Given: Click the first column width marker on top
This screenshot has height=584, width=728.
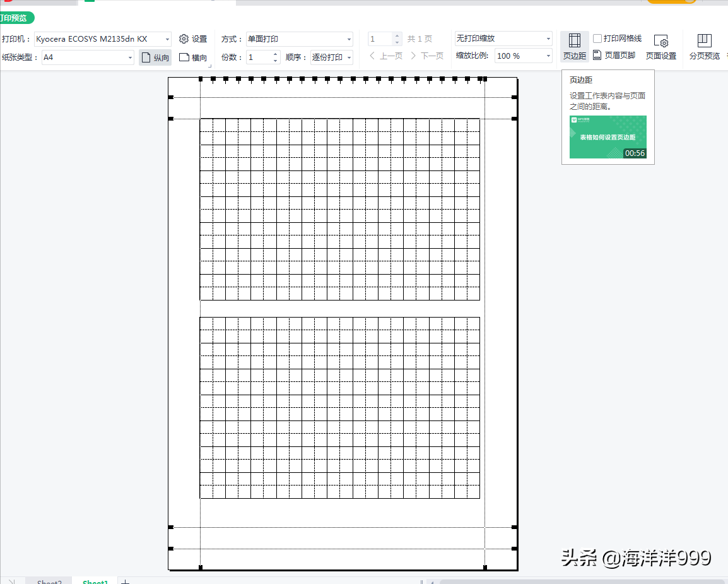Looking at the screenshot, I should [213, 80].
